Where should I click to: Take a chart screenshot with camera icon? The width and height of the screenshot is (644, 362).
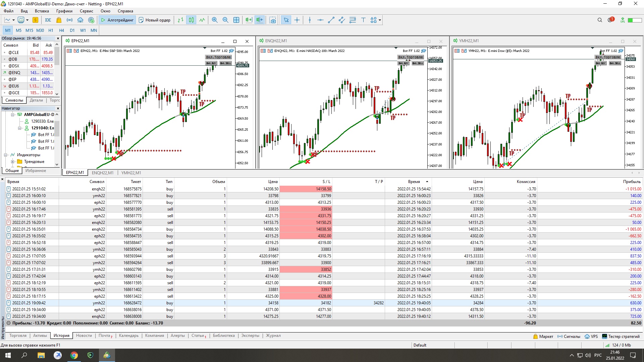click(x=273, y=20)
